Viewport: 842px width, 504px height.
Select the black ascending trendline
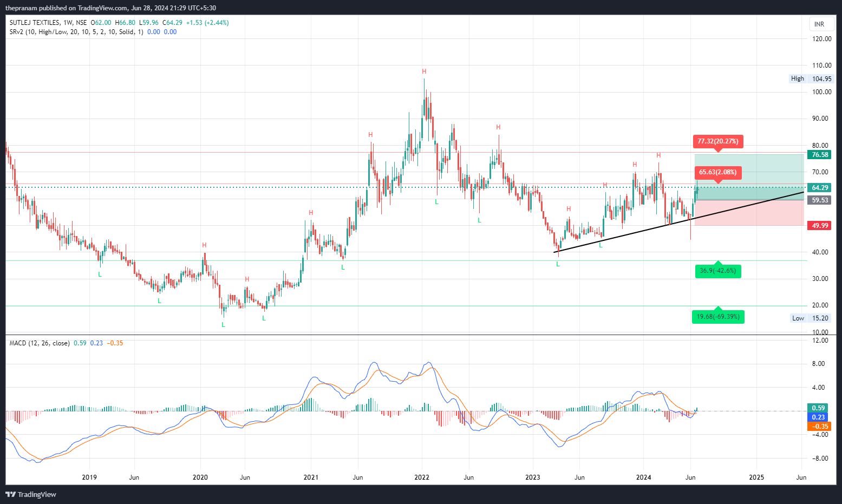[679, 222]
